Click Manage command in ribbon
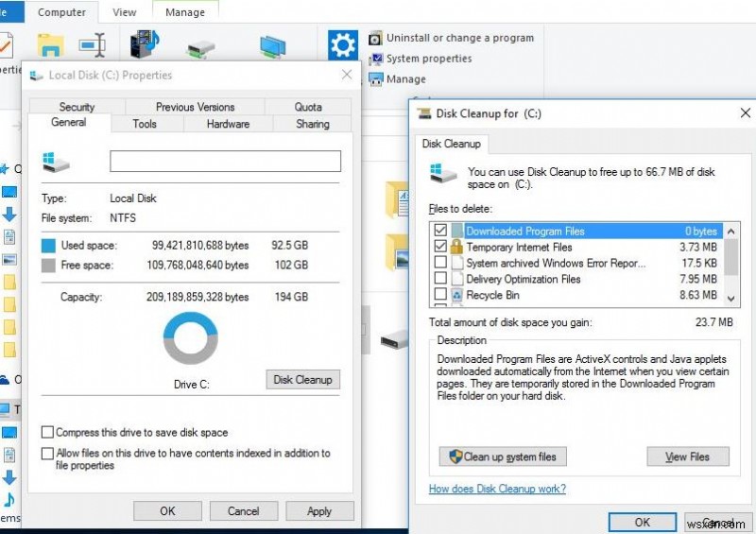756x534 pixels. tap(406, 79)
